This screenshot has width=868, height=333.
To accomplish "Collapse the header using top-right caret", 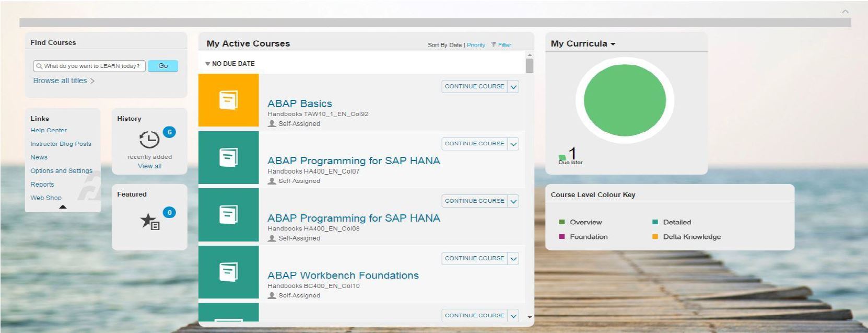I will pyautogui.click(x=845, y=12).
